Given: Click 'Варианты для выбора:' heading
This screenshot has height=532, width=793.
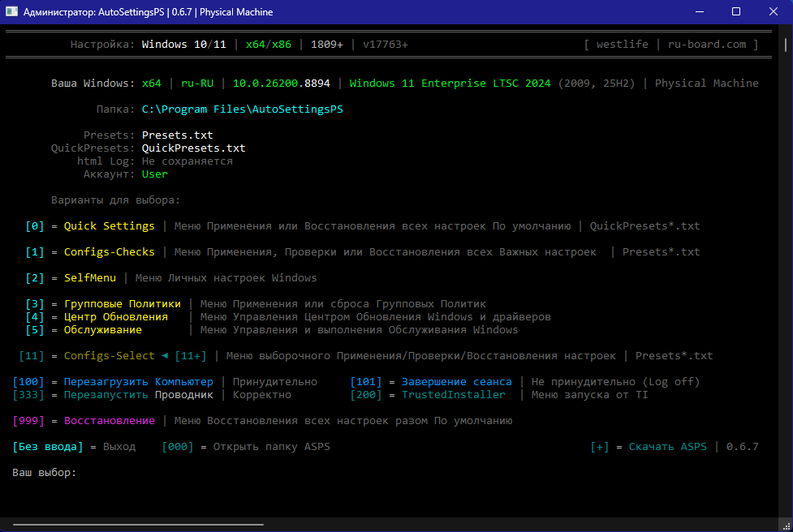Looking at the screenshot, I should [116, 200].
